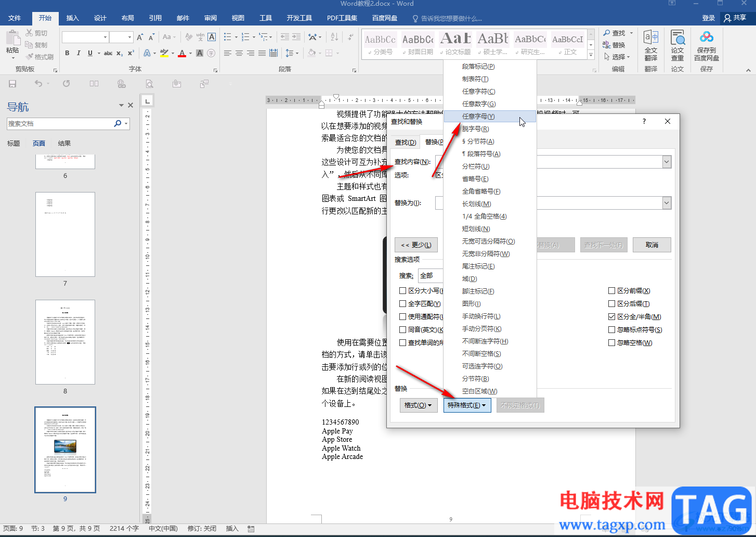Click the Paste icon in clipboard group
Viewport: 756px width, 537px height.
tap(12, 37)
